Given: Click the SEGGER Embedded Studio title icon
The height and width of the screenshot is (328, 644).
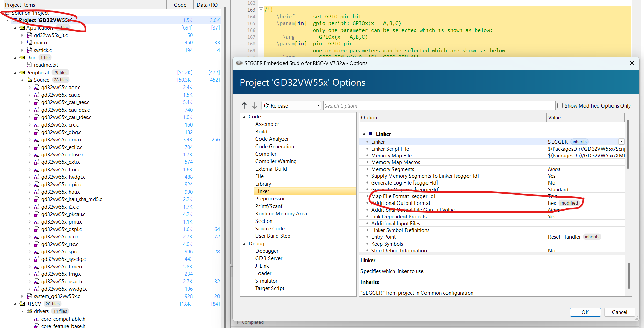Looking at the screenshot, I should click(x=239, y=63).
